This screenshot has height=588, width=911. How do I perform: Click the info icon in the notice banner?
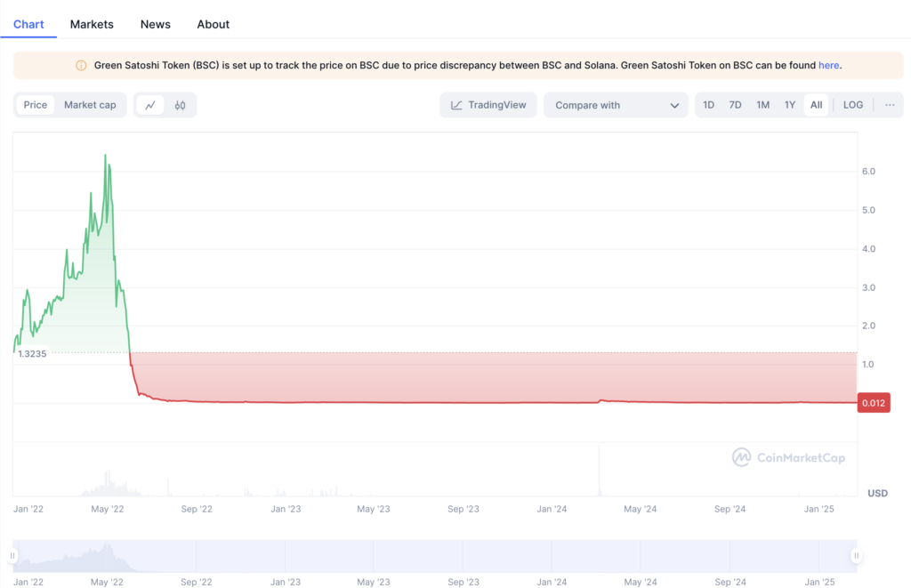tap(81, 66)
